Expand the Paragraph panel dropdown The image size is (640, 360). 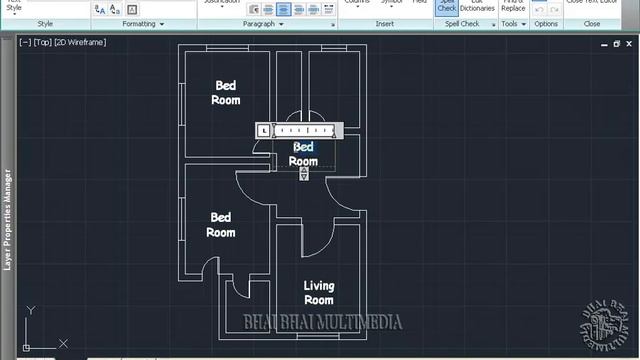point(281,24)
